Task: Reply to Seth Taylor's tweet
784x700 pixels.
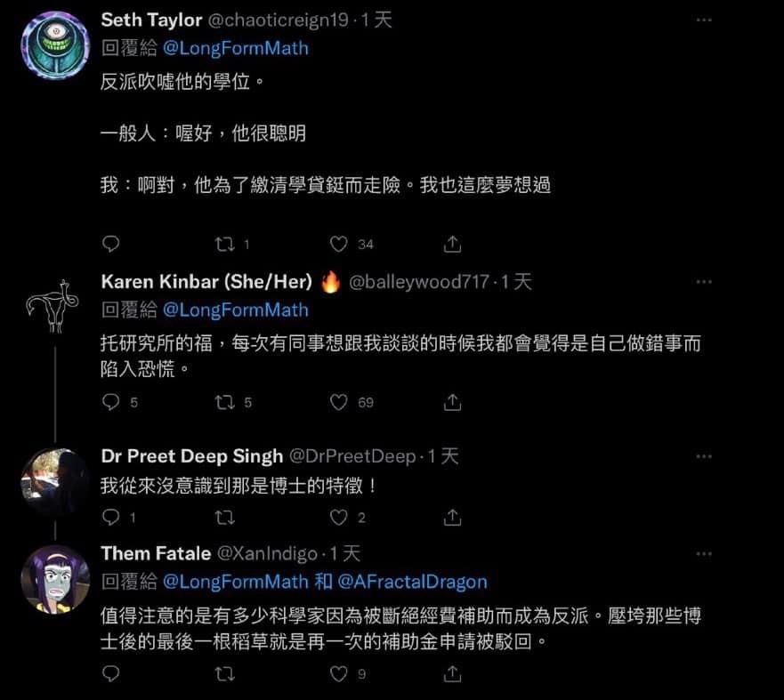Action: click(110, 244)
